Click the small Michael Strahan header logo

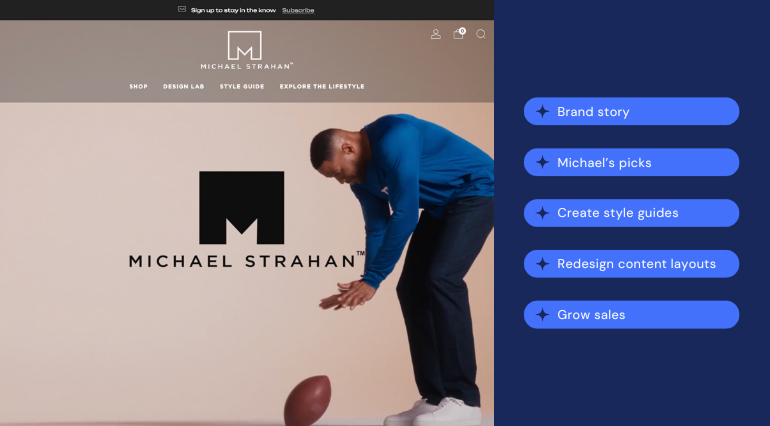(x=246, y=50)
